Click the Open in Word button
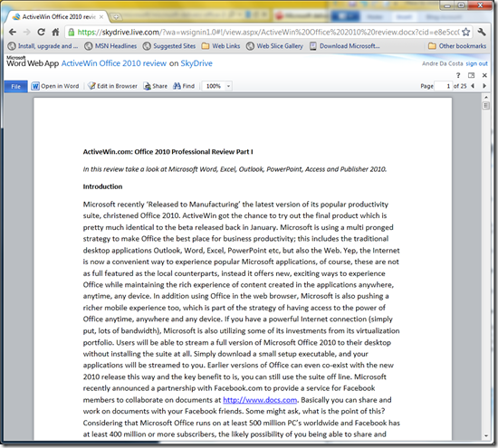 pos(55,86)
